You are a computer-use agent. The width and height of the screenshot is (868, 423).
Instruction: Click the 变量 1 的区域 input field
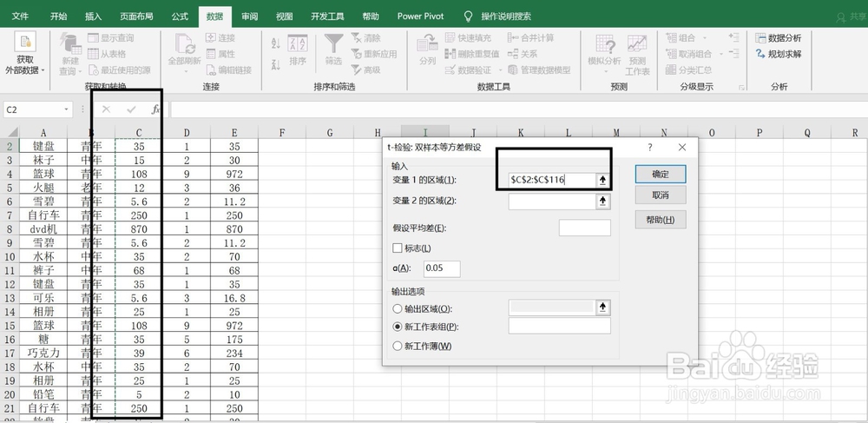click(x=552, y=180)
